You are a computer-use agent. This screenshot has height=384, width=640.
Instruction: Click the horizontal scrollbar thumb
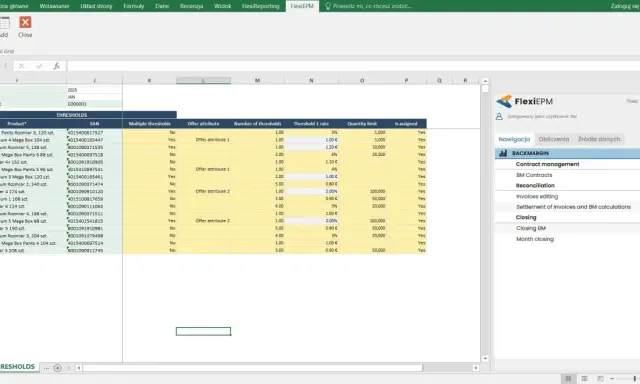[x=253, y=368]
